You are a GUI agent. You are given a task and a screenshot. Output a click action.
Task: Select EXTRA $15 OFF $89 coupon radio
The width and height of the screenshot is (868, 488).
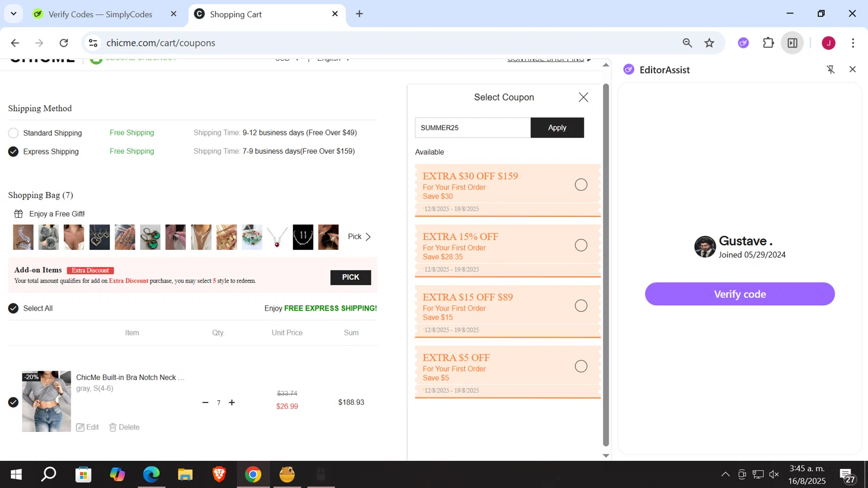coord(581,306)
